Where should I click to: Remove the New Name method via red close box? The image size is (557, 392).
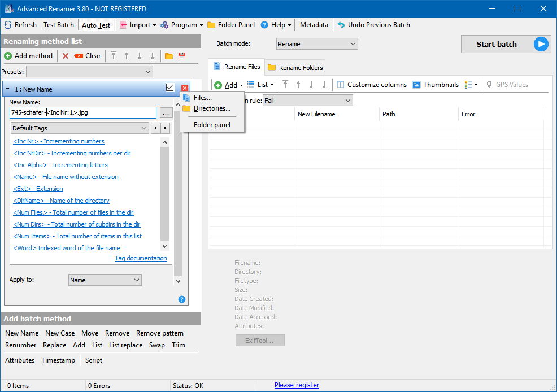coord(185,88)
